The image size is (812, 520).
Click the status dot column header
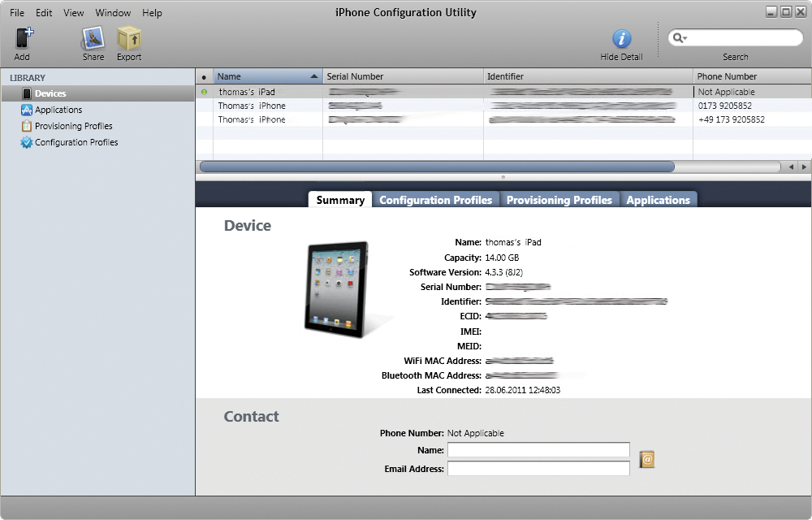204,76
